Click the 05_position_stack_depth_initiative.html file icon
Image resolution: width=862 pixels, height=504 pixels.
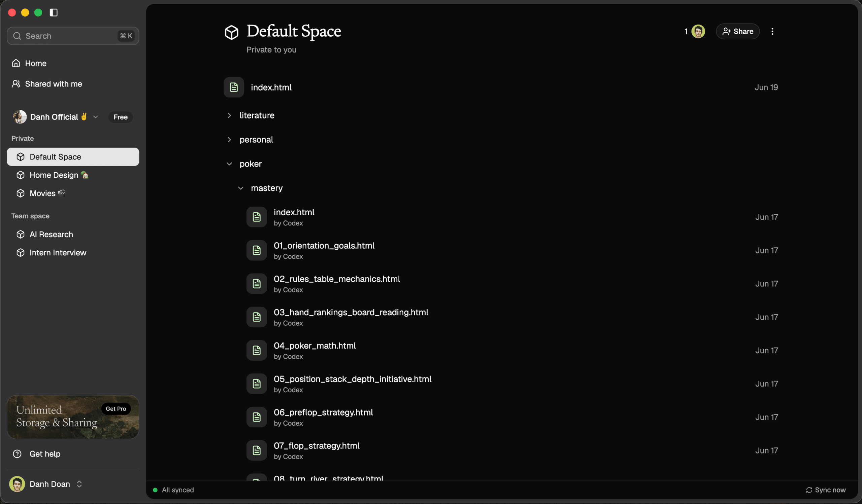pyautogui.click(x=257, y=384)
